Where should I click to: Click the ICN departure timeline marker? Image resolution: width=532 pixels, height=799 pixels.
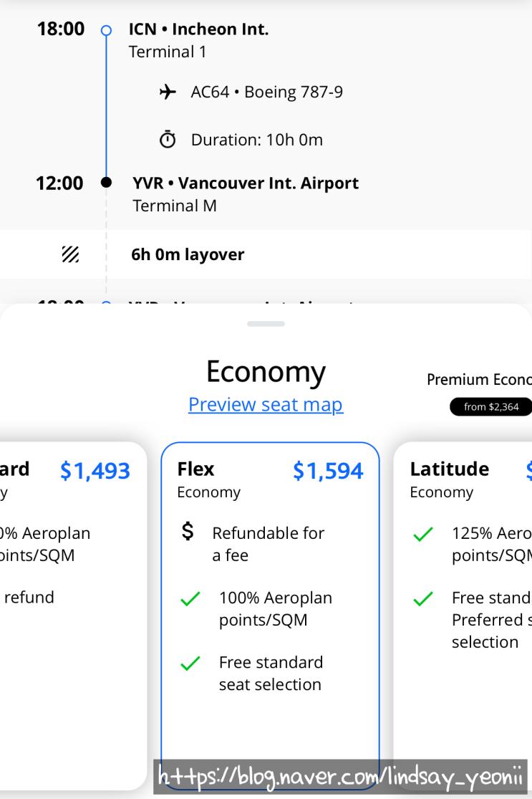click(106, 30)
